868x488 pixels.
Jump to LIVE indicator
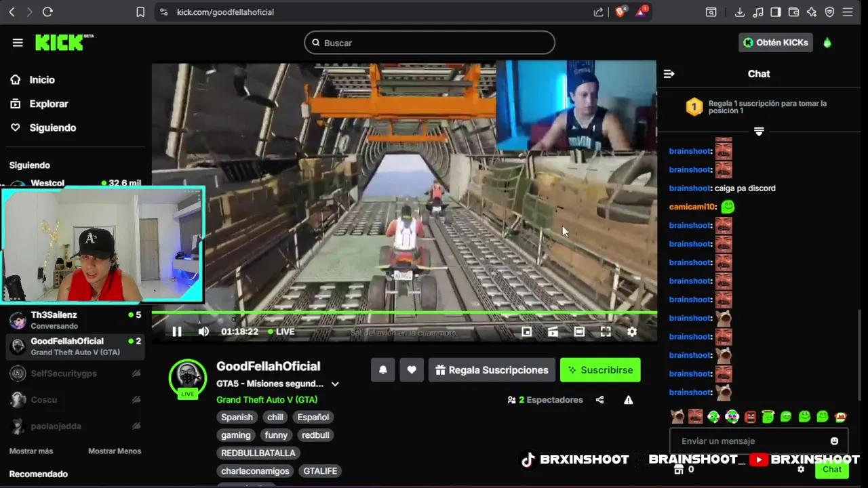click(x=281, y=331)
